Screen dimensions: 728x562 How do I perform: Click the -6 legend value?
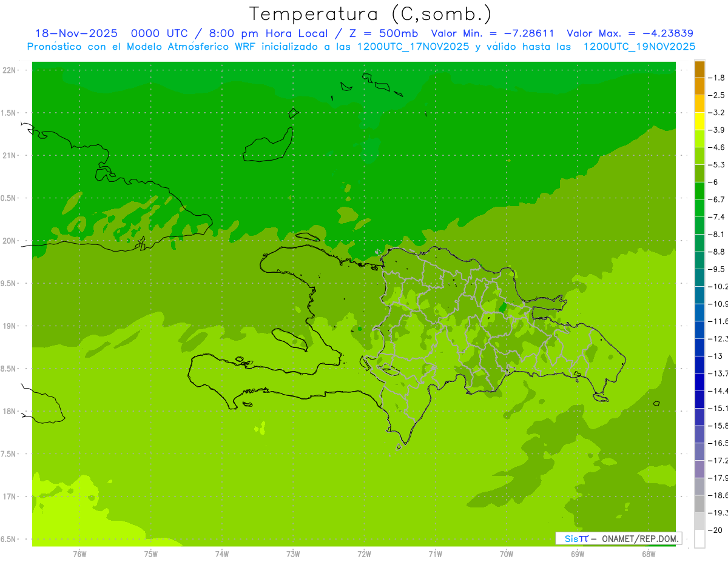[x=713, y=182]
